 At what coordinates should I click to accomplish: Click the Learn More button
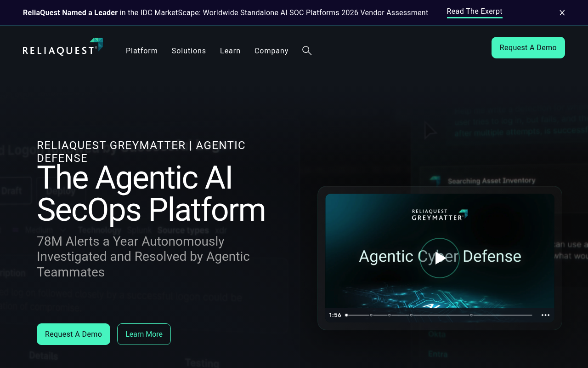pos(144,334)
